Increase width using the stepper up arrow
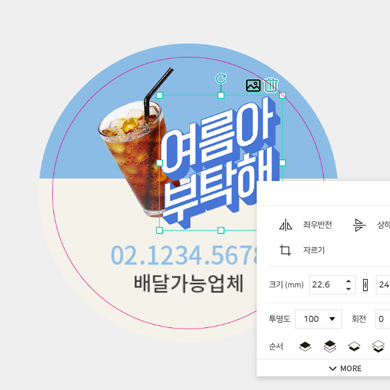390x390 pixels. click(x=348, y=281)
